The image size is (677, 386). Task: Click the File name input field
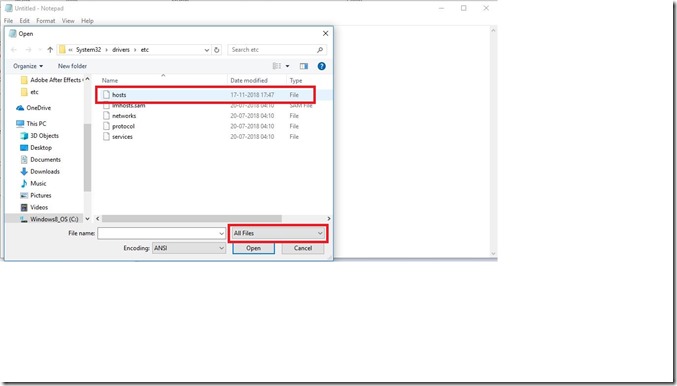[x=158, y=234]
